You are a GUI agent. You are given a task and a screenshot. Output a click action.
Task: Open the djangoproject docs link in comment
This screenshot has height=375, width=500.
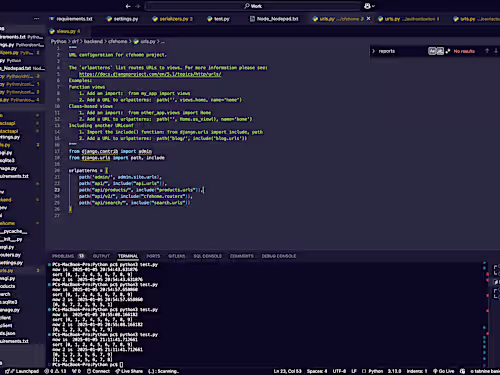150,74
